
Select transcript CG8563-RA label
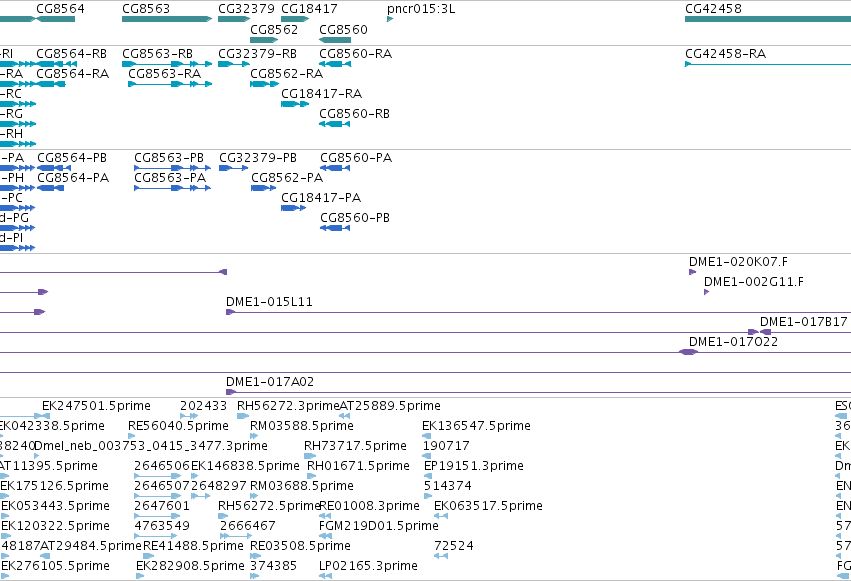click(164, 73)
